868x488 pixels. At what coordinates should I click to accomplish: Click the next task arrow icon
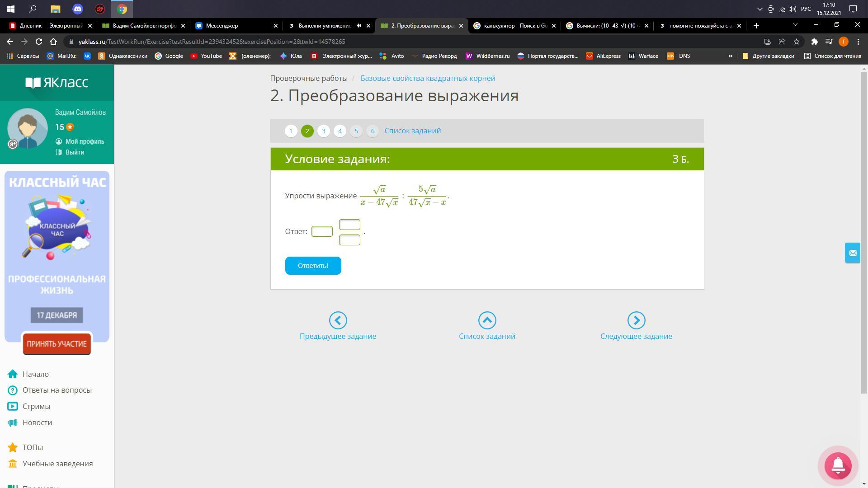click(x=636, y=320)
